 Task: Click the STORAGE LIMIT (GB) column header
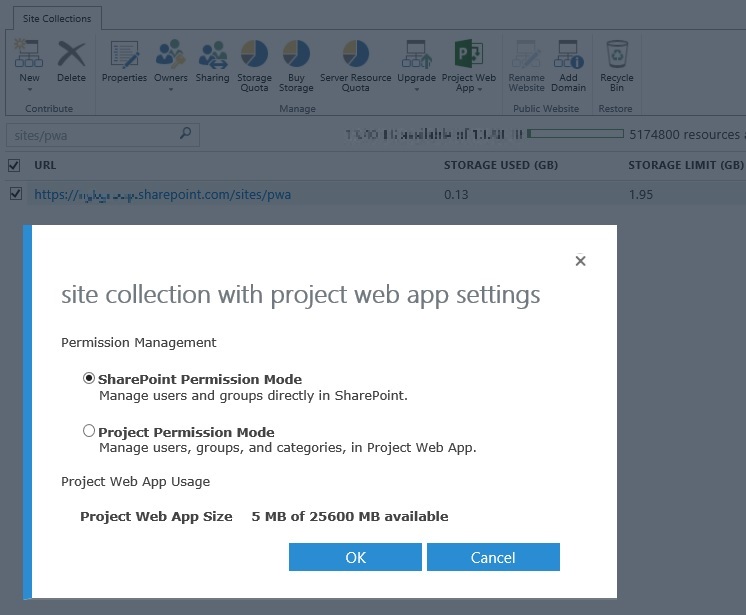(686, 165)
